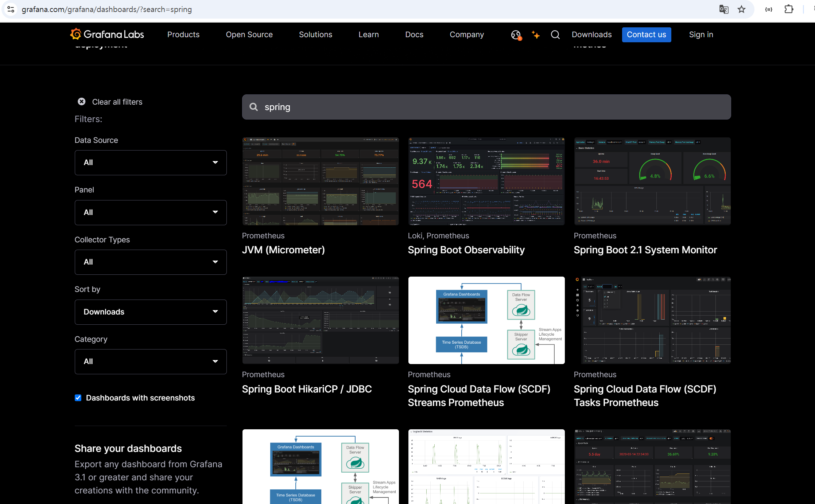Click the magnifier icon inside dashboard search
Viewport: 815px width, 504px height.
254,107
